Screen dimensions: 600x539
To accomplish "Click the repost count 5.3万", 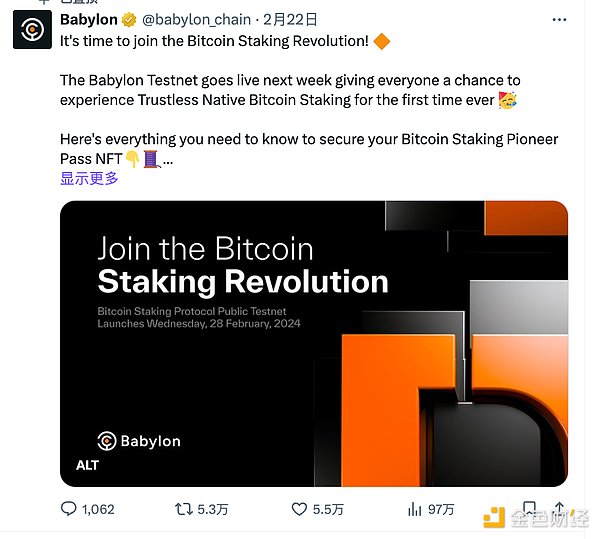I will tap(214, 509).
